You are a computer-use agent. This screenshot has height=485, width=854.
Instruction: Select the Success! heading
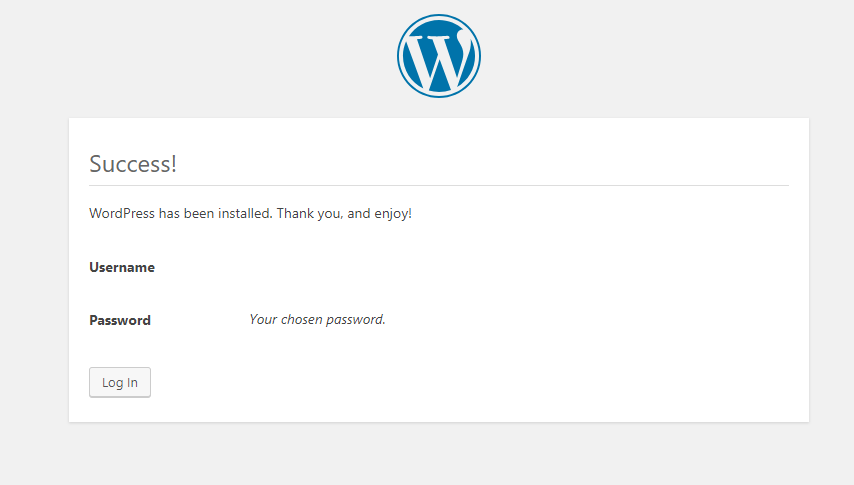[x=133, y=164]
